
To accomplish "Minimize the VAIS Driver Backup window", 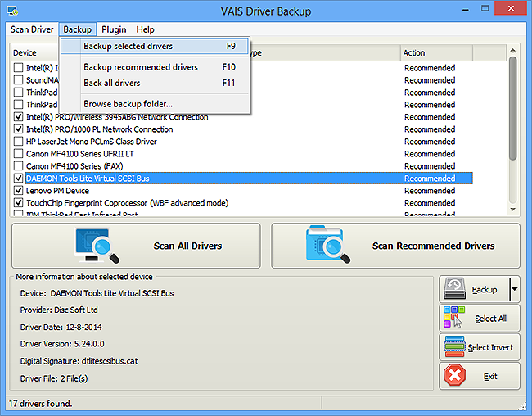I will pos(466,10).
